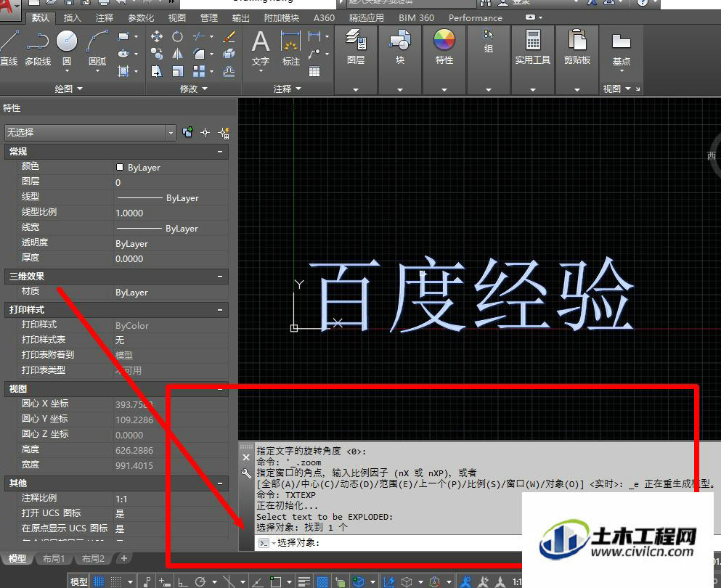Open the 特性 (Properties) color wheel panel
Viewport: 721px width, 588px height.
point(444,47)
